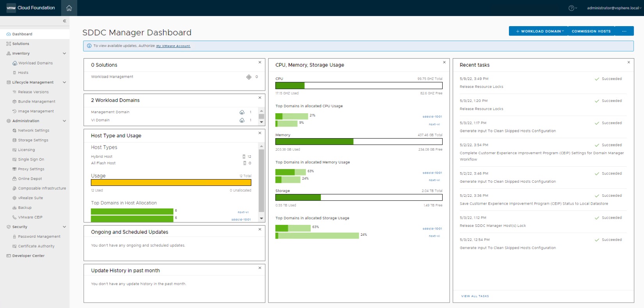Click the yellow host Usage bar
Viewport: 644px width, 308px height.
171,182
